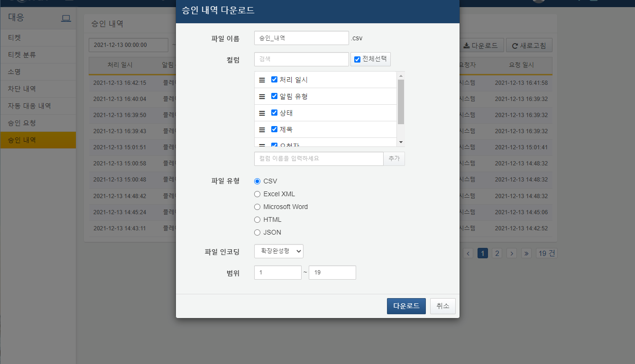The width and height of the screenshot is (635, 364).
Task: Go to page 2 in pagination
Action: pyautogui.click(x=497, y=253)
